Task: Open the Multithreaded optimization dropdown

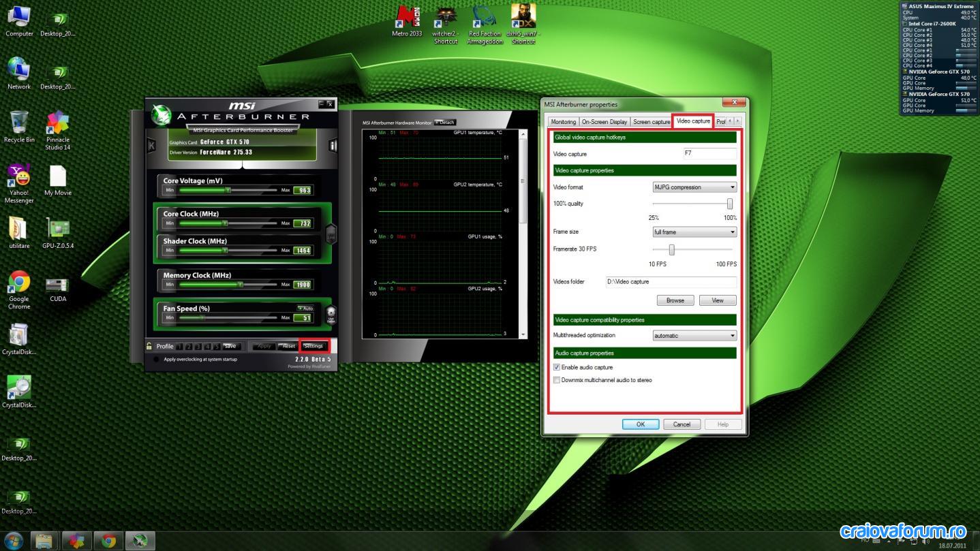Action: pos(694,336)
